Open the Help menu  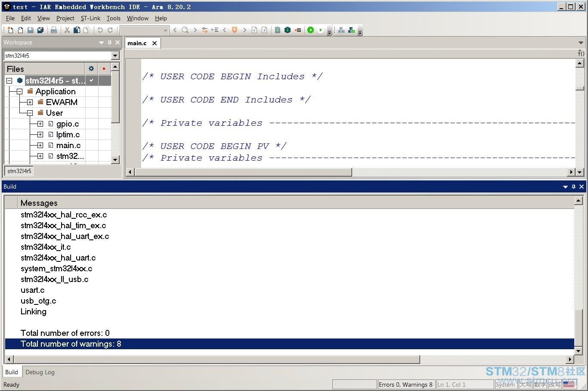161,18
